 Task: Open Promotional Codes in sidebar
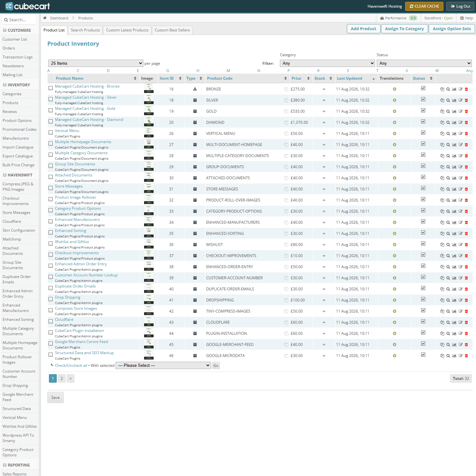tap(19, 129)
